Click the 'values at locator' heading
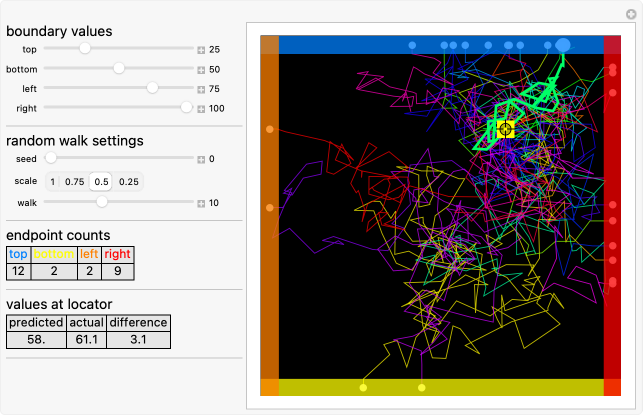This screenshot has height=416, width=643. coord(59,304)
